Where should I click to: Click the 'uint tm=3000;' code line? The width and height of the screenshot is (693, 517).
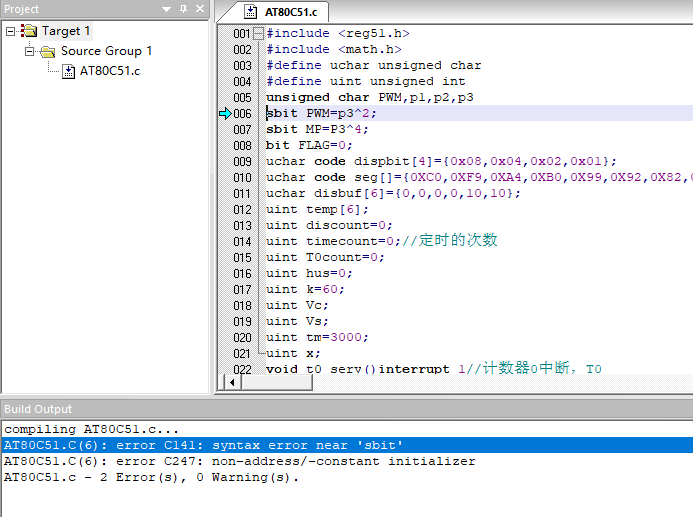(x=317, y=338)
